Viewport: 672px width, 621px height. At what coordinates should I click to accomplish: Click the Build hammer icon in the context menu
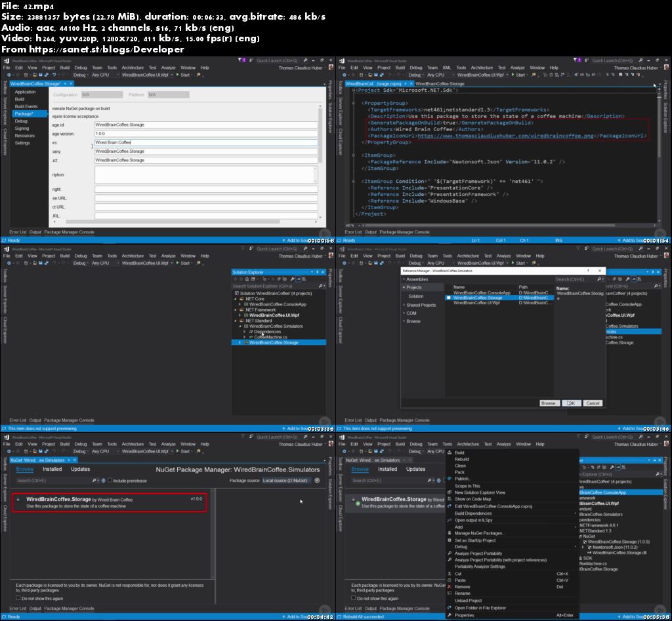click(x=450, y=452)
